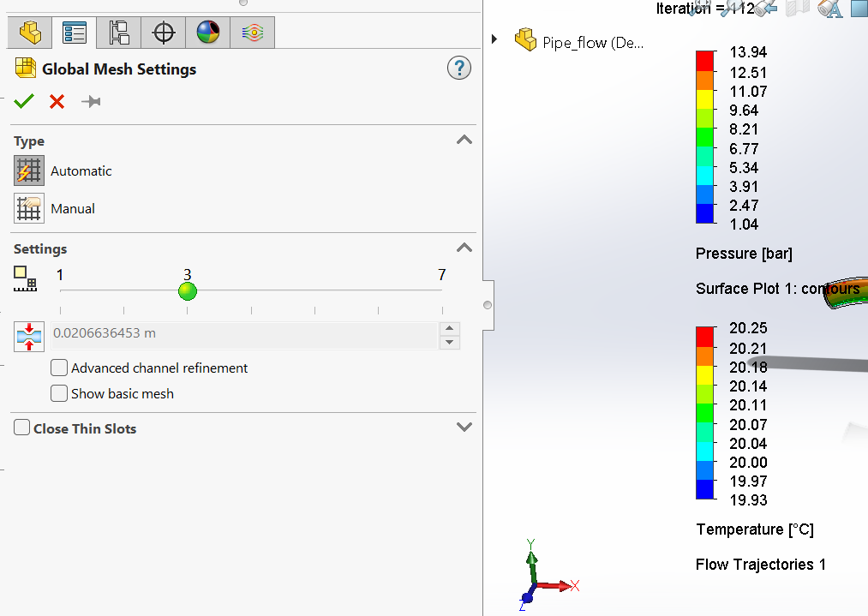Click the XYZ coordinate triad
This screenshot has height=616, width=868.
tap(548, 576)
